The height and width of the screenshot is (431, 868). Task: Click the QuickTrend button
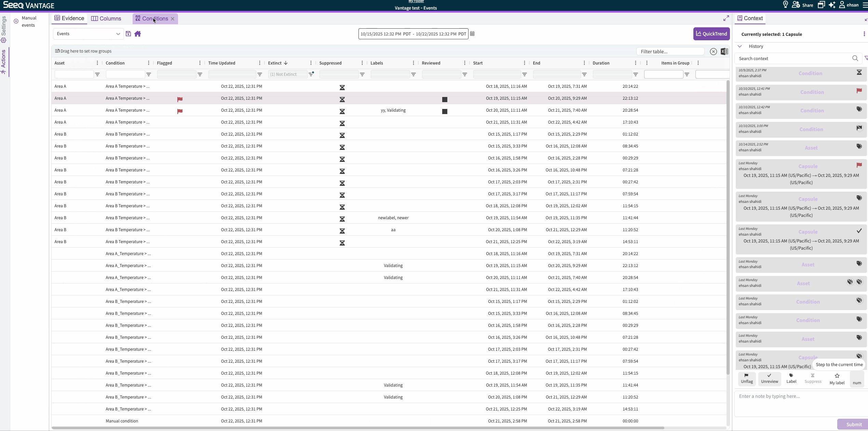click(x=711, y=34)
